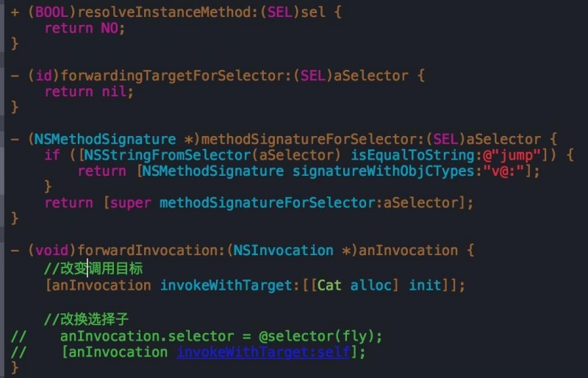This screenshot has height=378, width=588.
Task: Click the isEqualToString: message
Action: pos(416,155)
